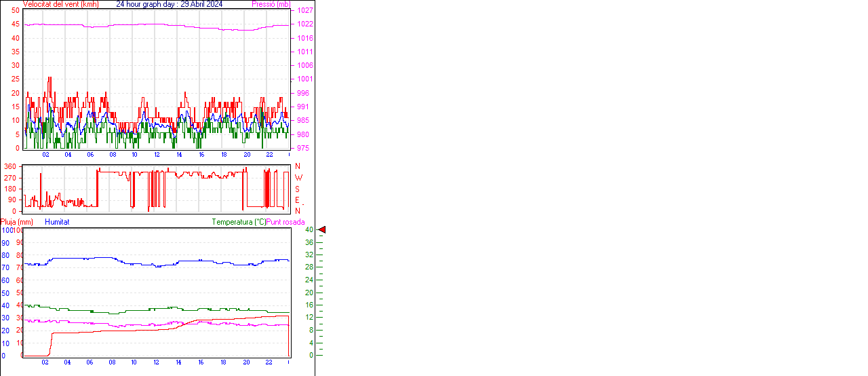Click the 'Pressió (mb)' axis label
This screenshot has width=868, height=376.
(271, 4)
